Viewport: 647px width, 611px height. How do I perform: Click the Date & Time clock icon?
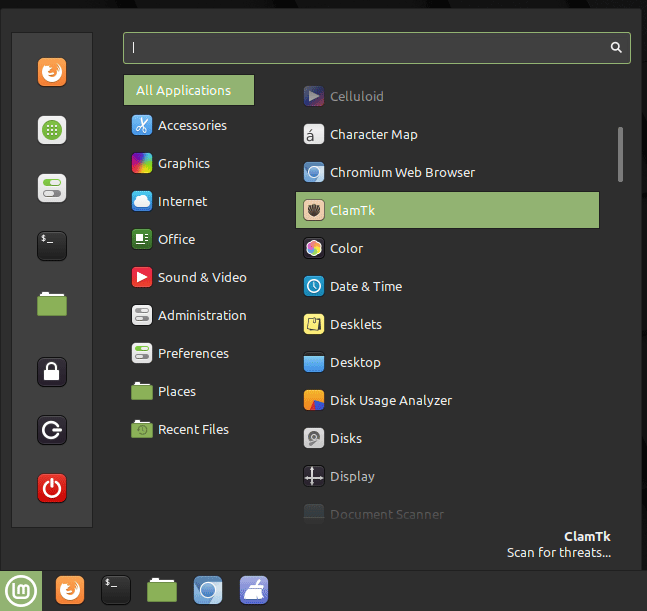pyautogui.click(x=314, y=286)
